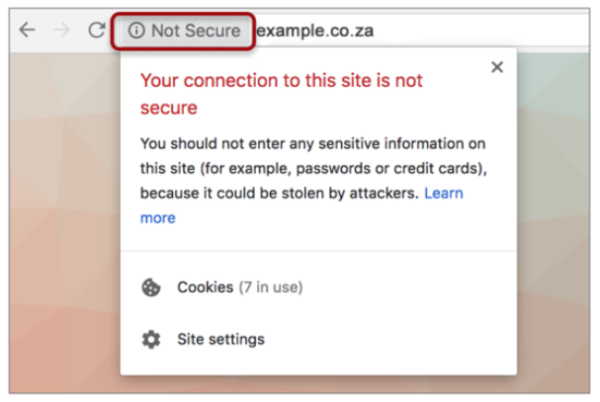Screen dimensions: 600x402
Task: Click empty address bar space after URL
Action: pos(480,31)
